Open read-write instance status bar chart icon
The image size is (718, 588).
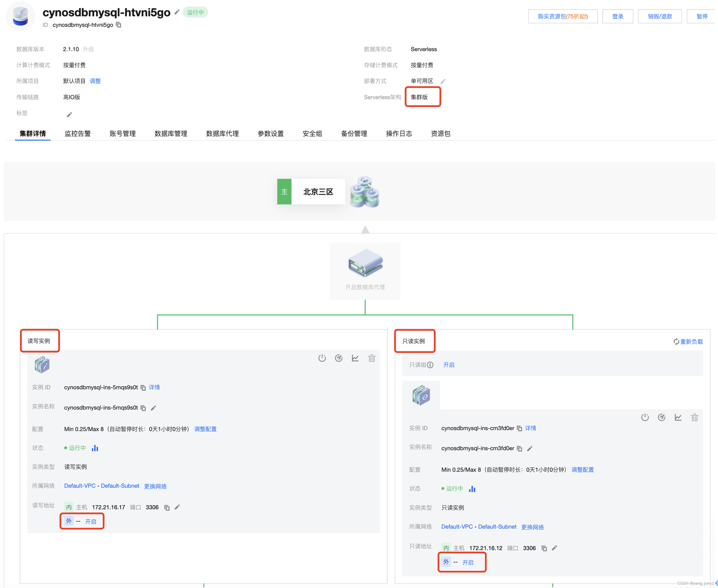95,448
